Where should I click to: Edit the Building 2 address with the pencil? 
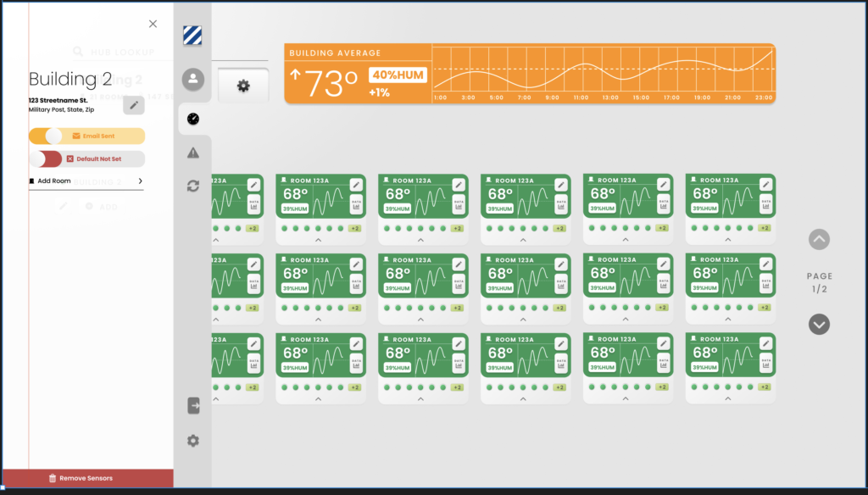133,105
